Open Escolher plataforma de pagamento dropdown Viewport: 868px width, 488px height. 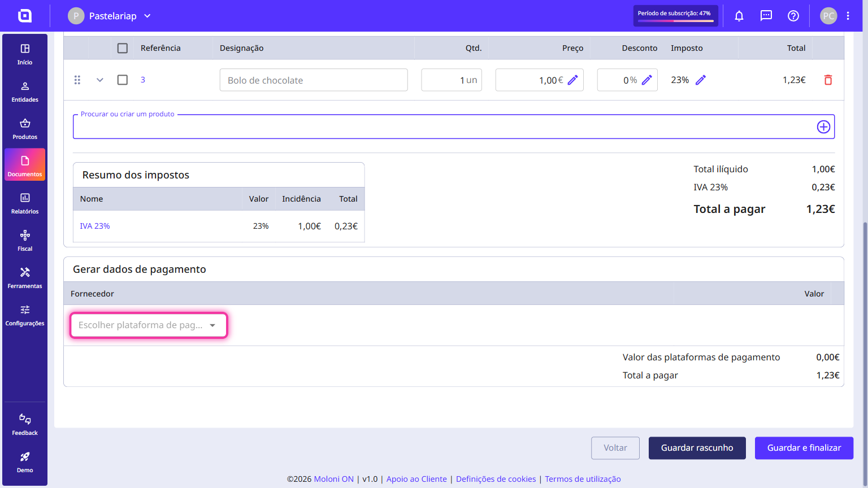click(x=149, y=325)
